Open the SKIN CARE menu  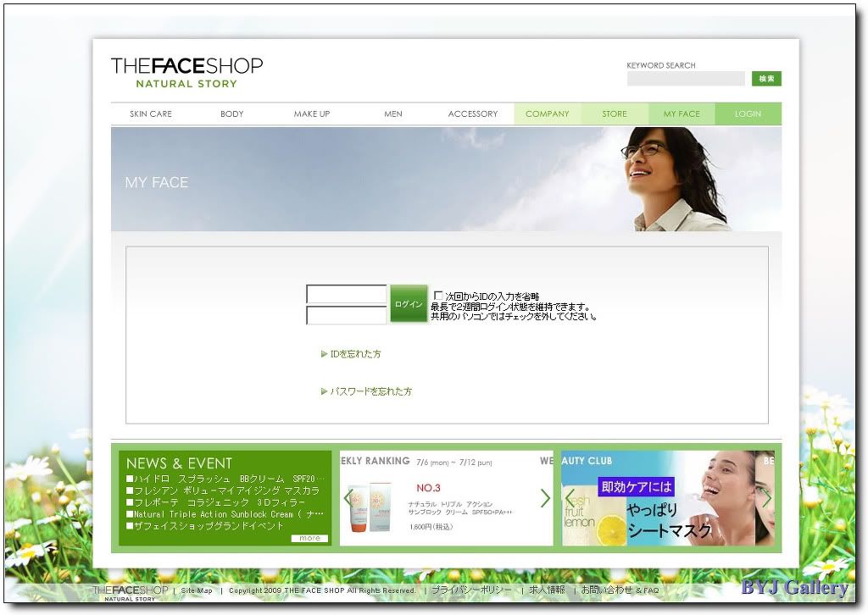tap(151, 114)
